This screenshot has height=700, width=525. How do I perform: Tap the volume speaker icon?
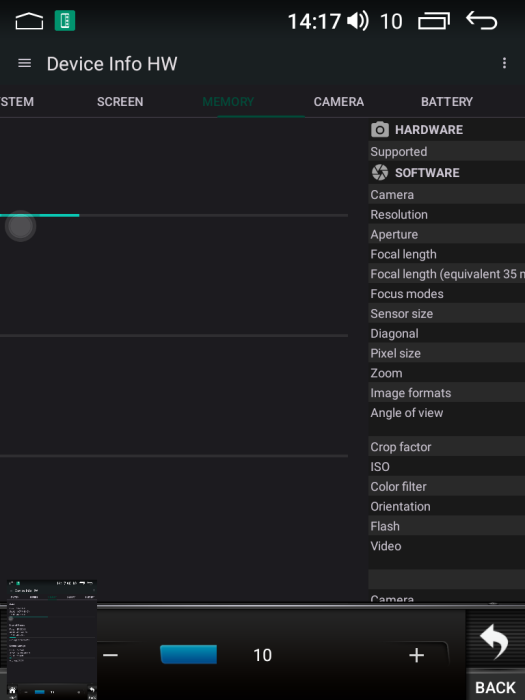[358, 21]
